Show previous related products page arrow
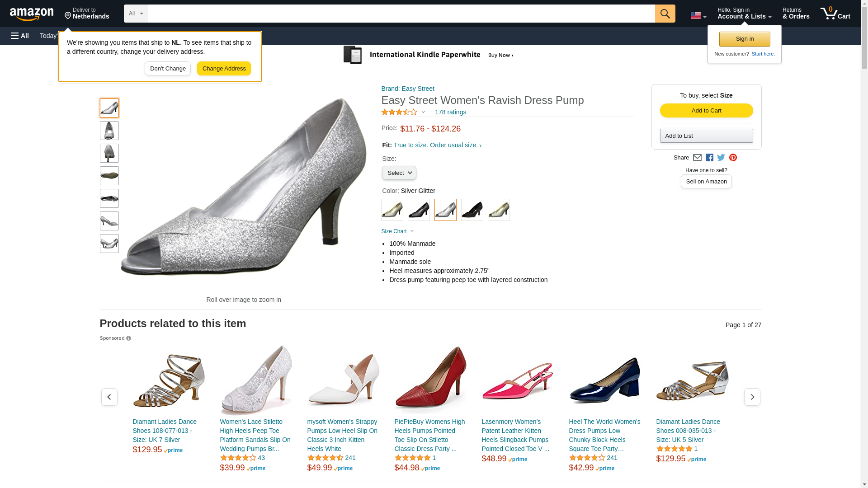The height and width of the screenshot is (488, 868). [109, 397]
